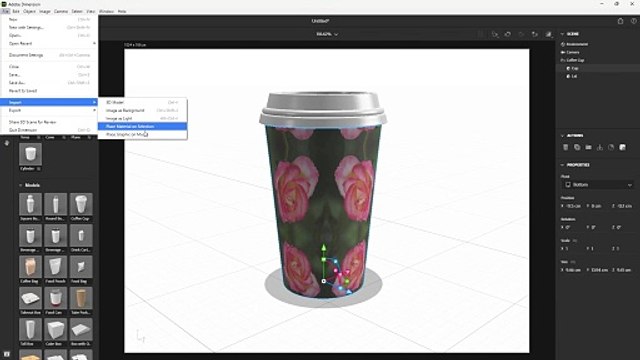
Task: Click the last Actions panel icon
Action: [622, 147]
